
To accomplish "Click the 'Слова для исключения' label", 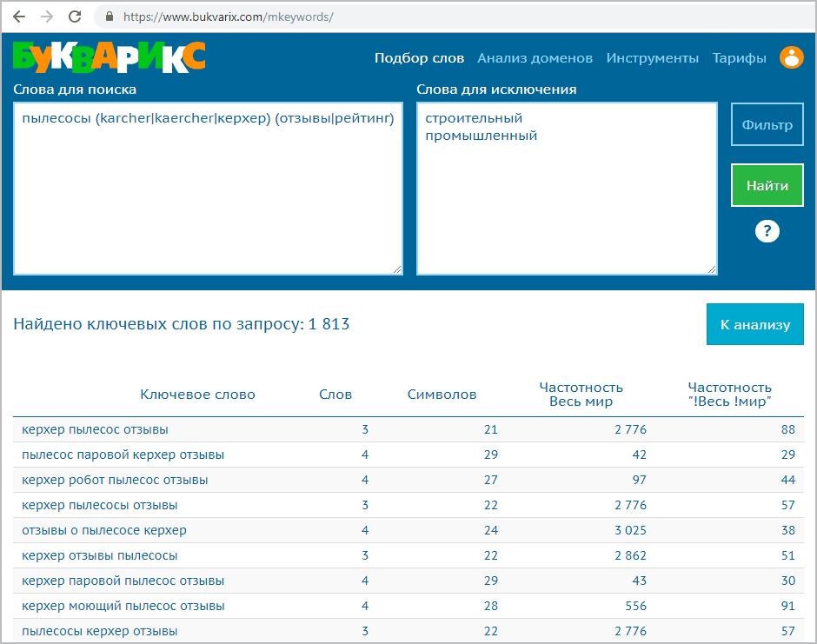I will tap(496, 90).
